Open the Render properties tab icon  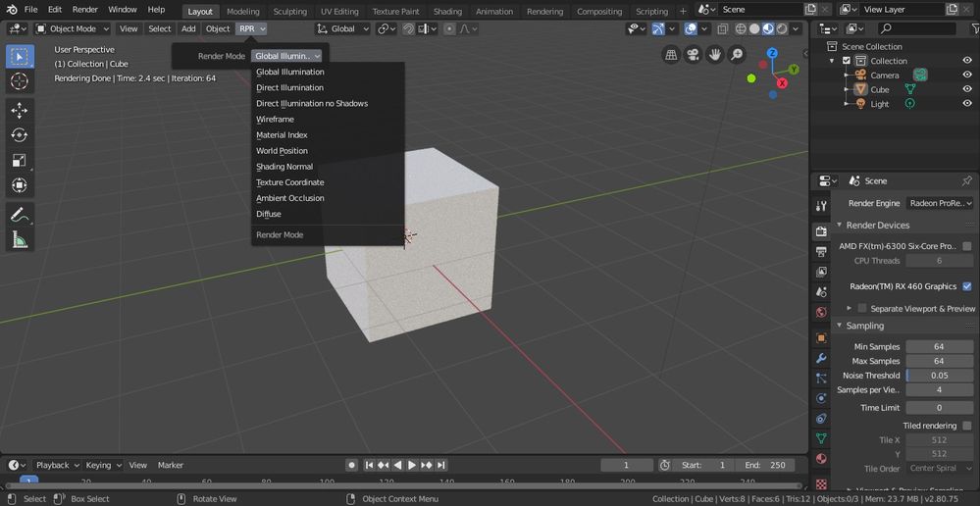(821, 231)
